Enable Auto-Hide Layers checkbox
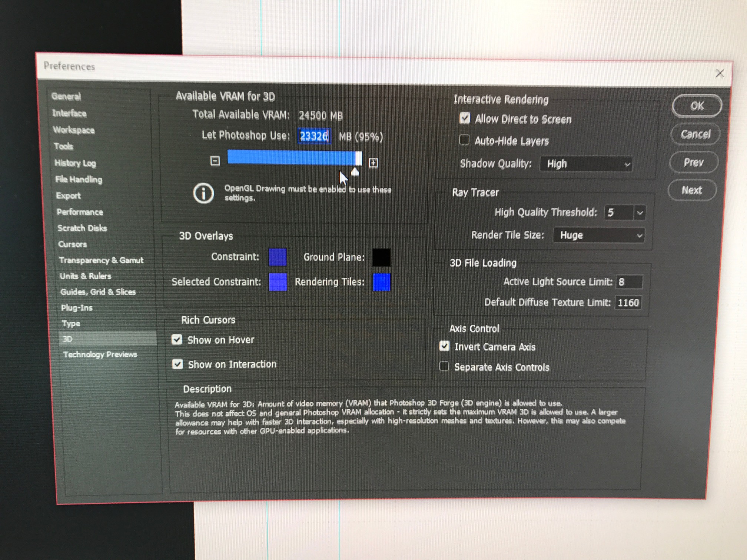This screenshot has width=747, height=560. coord(464,140)
